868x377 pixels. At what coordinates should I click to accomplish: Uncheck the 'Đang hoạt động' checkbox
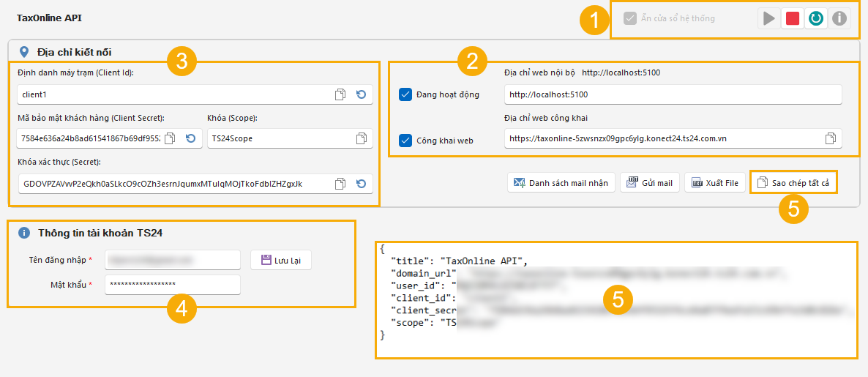(405, 94)
